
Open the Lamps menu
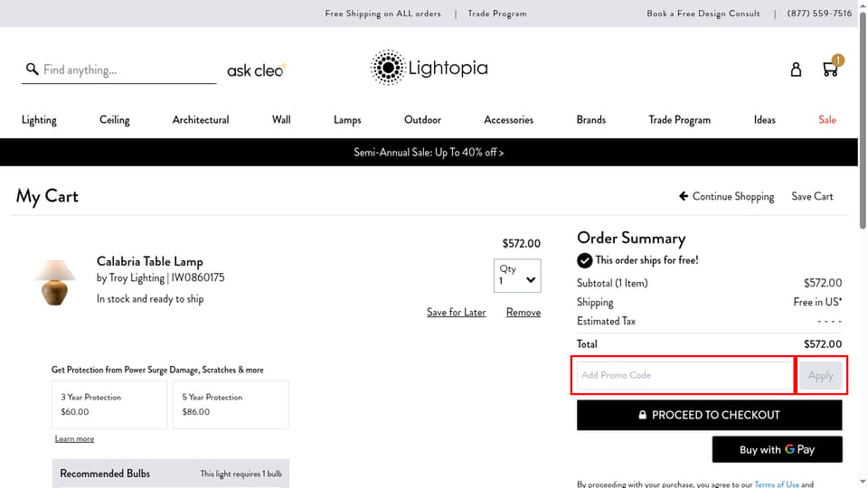point(347,120)
